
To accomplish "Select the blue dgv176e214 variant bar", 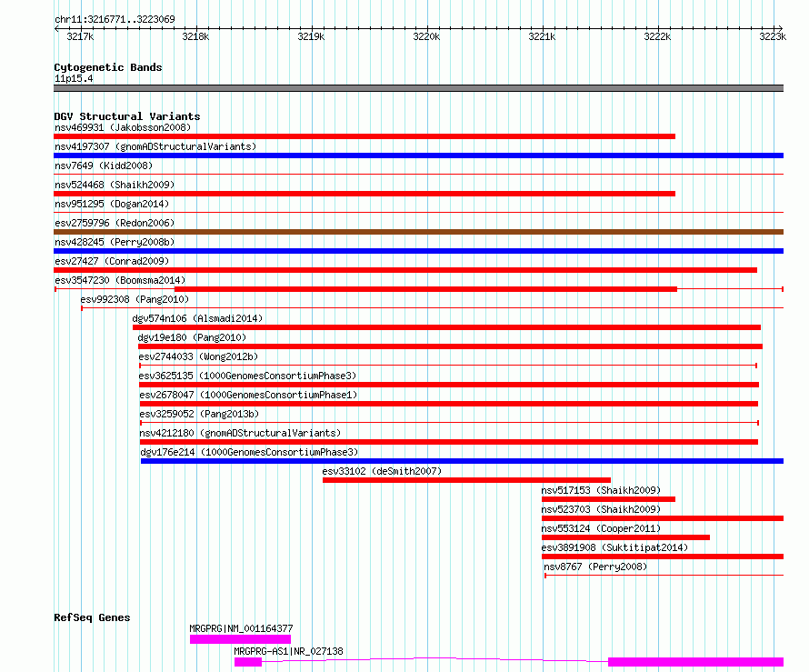I will click(x=463, y=461).
